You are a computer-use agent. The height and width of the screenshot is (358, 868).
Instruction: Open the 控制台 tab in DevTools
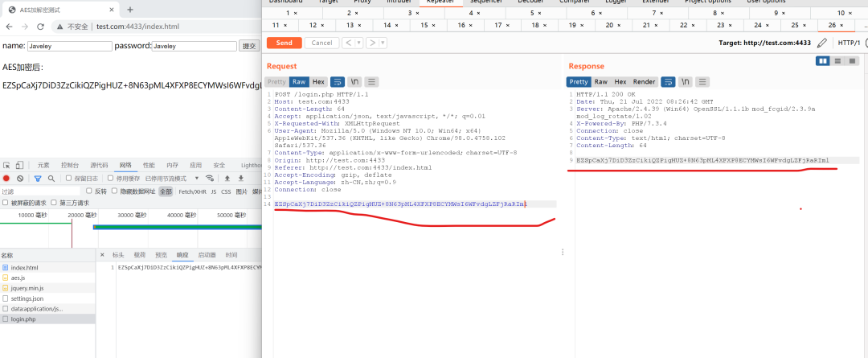(x=70, y=165)
